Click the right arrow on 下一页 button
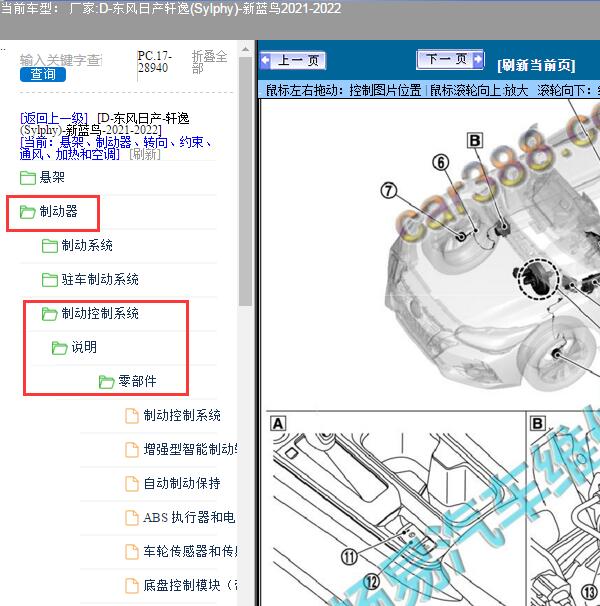 point(478,59)
